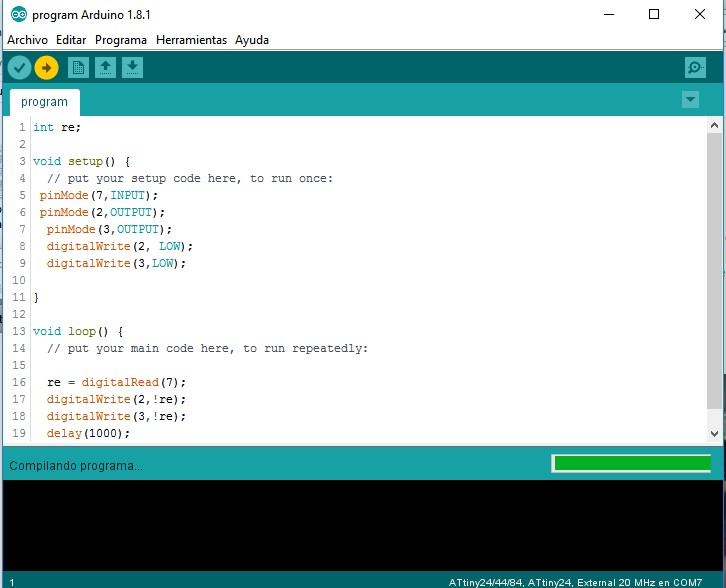Screen dimensions: 726x588
Task: Click the 're = digitalRead(7);' line
Action: [116, 382]
